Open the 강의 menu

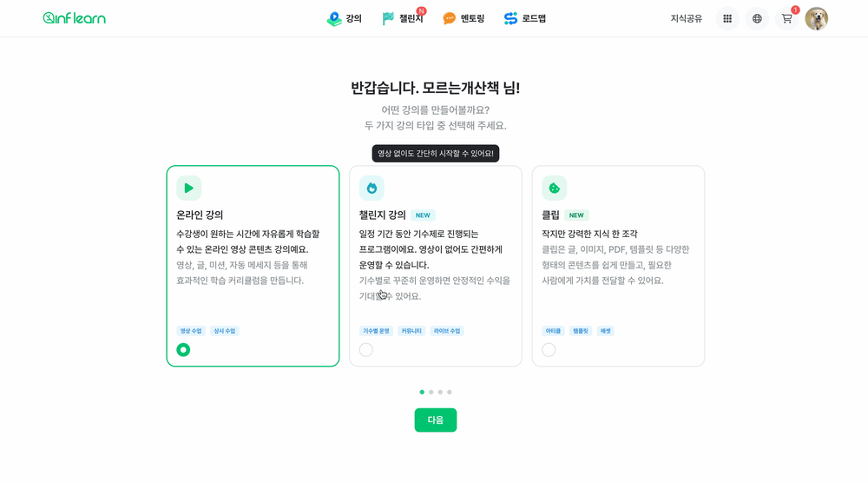click(x=345, y=19)
